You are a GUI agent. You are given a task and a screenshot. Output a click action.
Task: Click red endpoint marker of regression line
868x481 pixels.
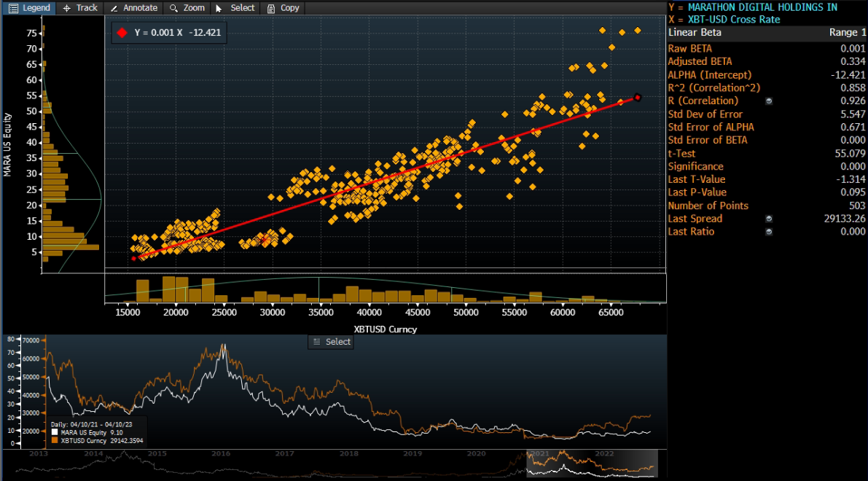click(637, 98)
